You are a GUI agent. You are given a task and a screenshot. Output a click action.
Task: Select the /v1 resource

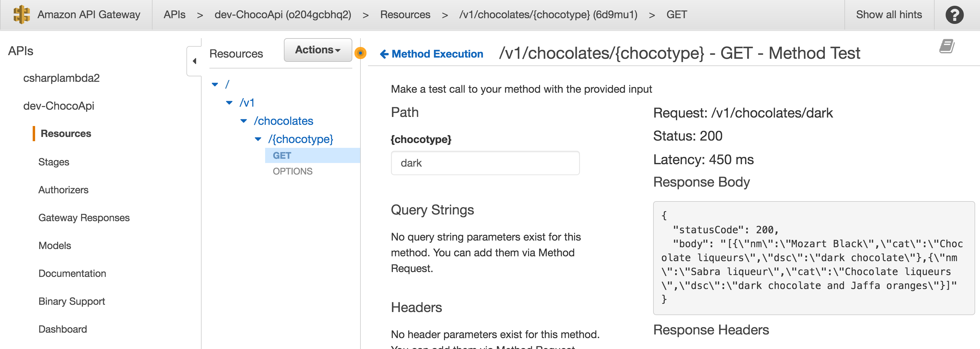[x=247, y=102]
